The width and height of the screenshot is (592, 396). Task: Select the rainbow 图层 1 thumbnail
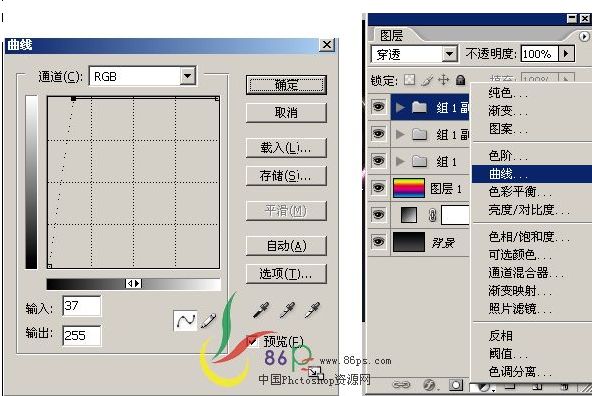click(x=409, y=188)
